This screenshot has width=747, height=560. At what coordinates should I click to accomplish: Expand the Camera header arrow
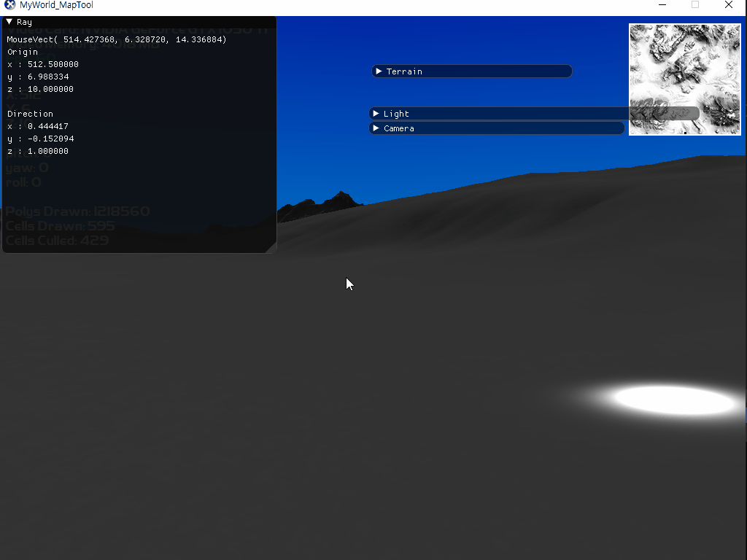(376, 128)
